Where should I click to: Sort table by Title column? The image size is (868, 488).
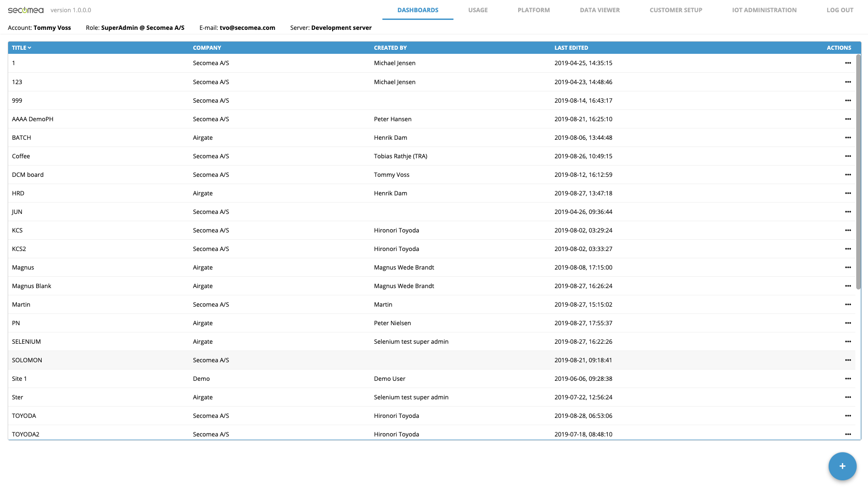(21, 47)
